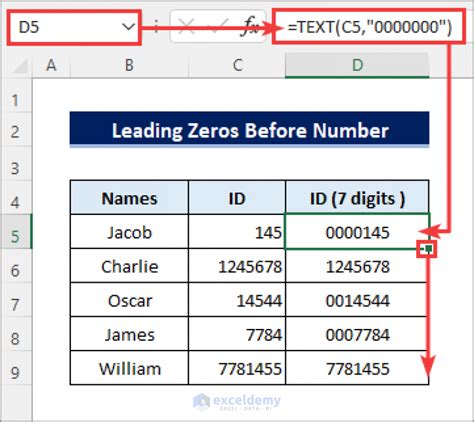Screen dimensions: 474x422
Task: Select the ID cell with value 14544
Action: tap(237, 301)
